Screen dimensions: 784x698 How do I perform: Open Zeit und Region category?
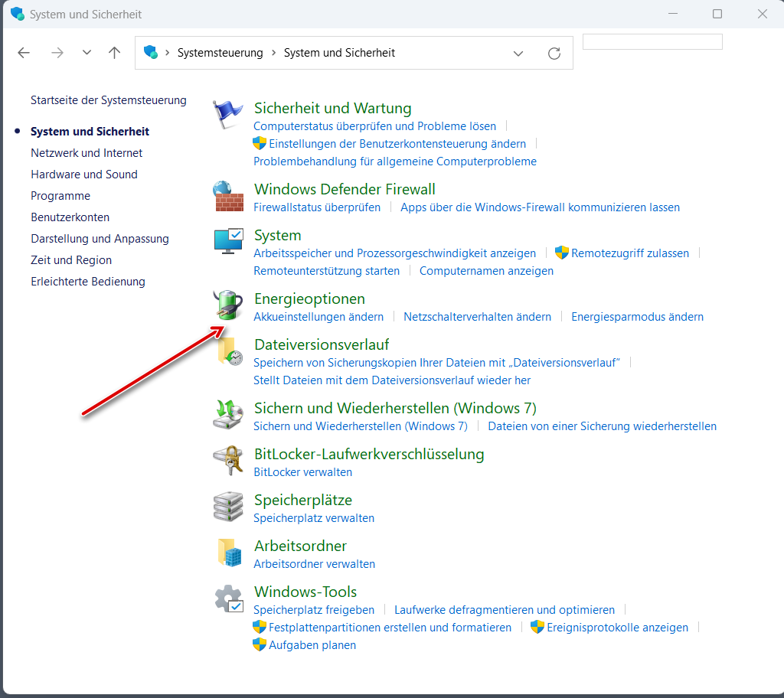[x=71, y=260]
